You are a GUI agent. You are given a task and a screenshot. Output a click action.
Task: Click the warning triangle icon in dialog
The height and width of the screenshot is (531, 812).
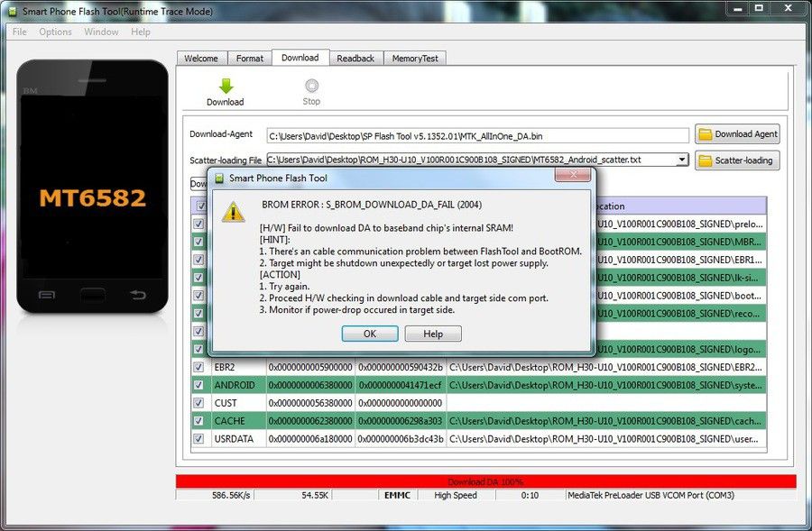233,212
